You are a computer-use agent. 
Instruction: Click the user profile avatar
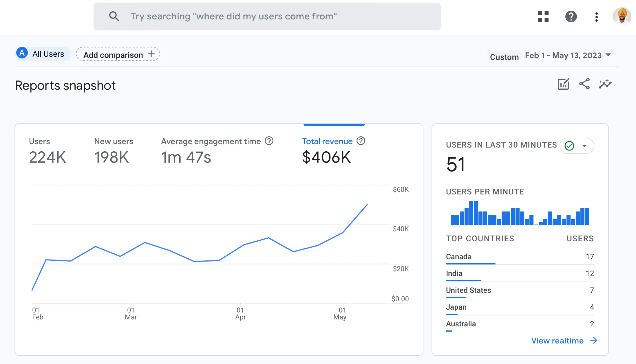pos(622,17)
